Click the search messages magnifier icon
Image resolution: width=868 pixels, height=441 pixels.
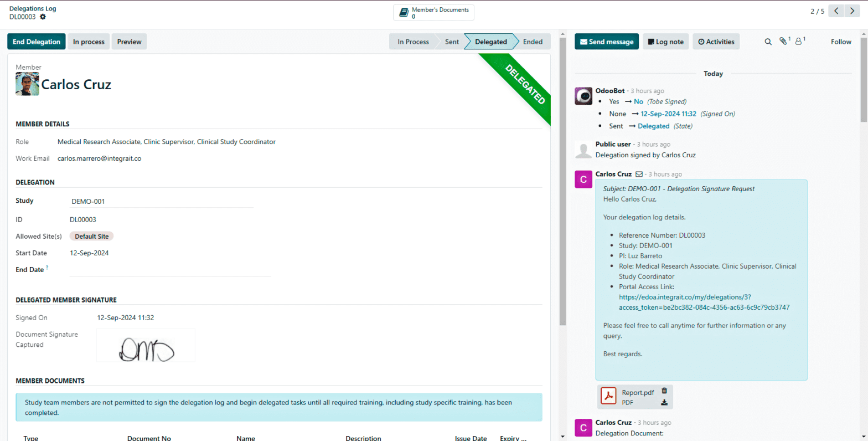(768, 42)
